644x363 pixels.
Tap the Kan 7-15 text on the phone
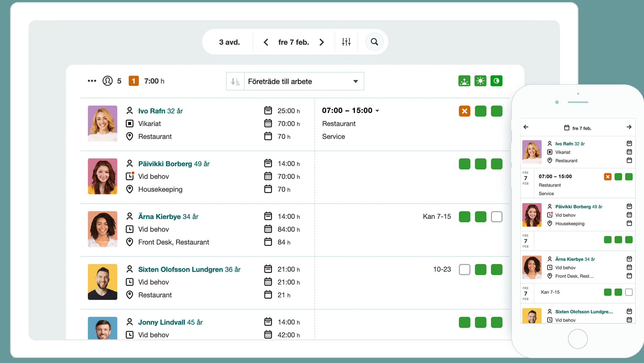coord(550,292)
